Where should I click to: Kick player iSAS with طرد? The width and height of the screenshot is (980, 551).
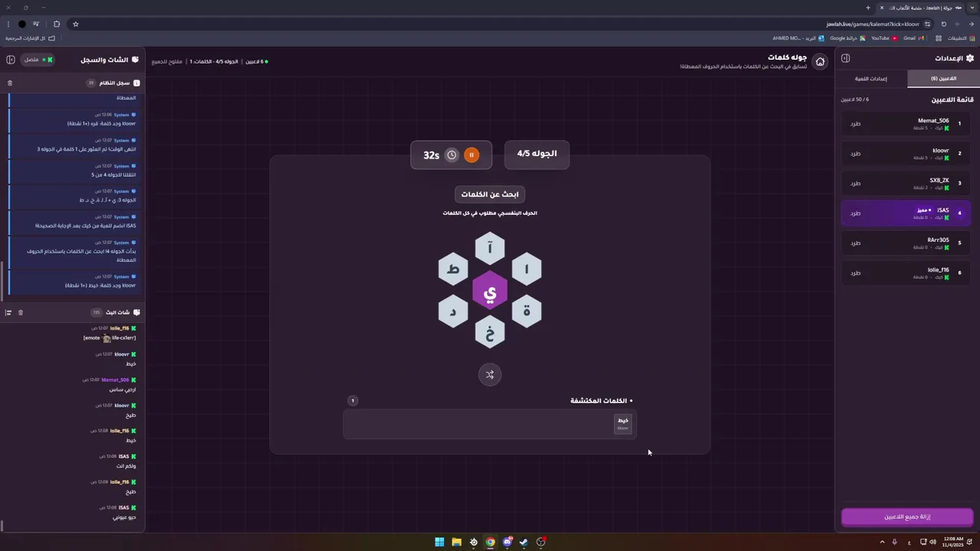point(855,213)
